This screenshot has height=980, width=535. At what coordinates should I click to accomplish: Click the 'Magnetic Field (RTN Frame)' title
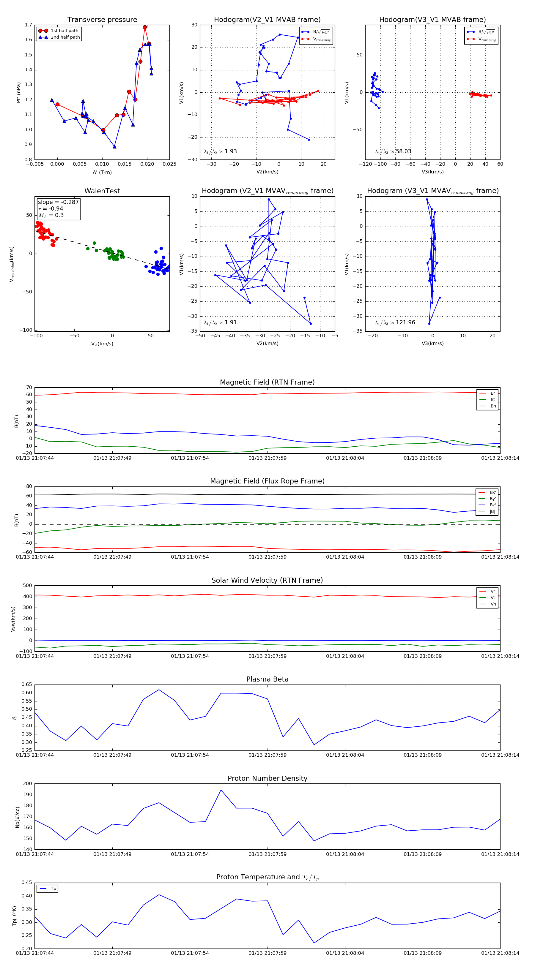[267, 382]
